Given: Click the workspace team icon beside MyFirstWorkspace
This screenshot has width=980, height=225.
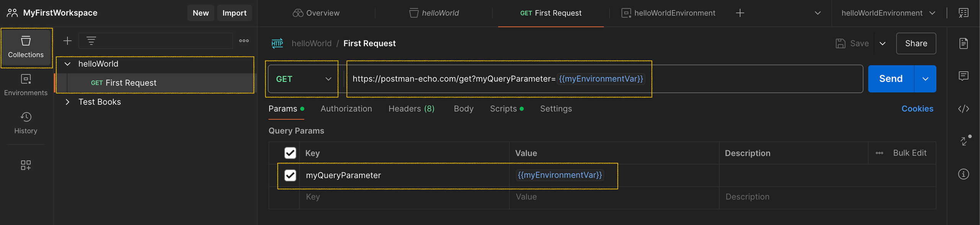Looking at the screenshot, I should (12, 13).
